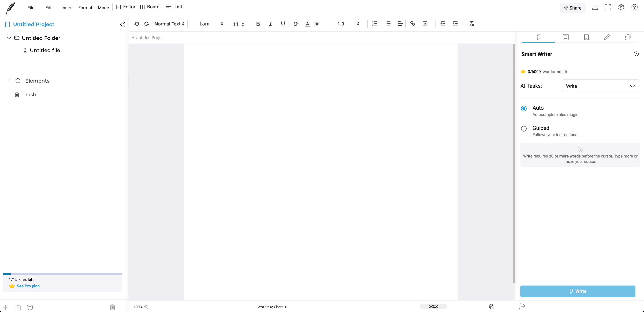Insert a link using the link icon

point(412,23)
